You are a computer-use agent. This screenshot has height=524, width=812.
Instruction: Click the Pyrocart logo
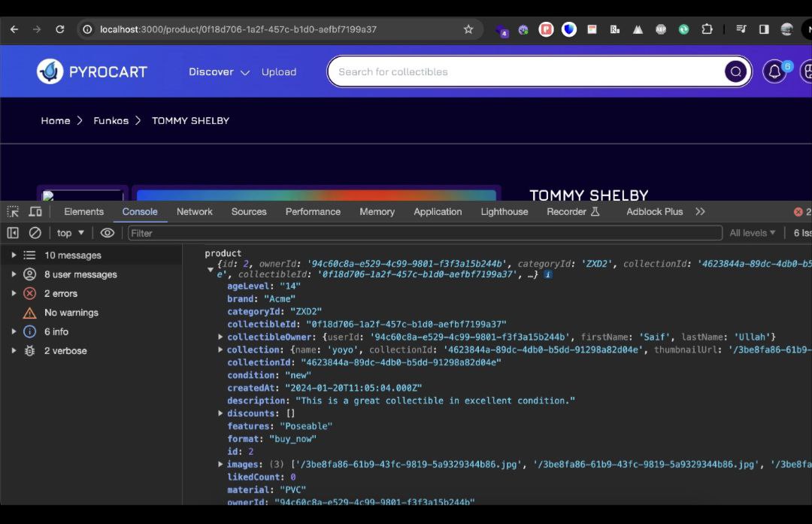click(92, 71)
